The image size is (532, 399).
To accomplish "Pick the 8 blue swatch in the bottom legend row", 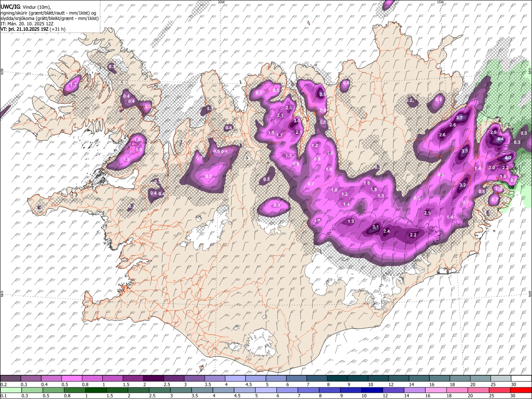I will pos(329,390).
